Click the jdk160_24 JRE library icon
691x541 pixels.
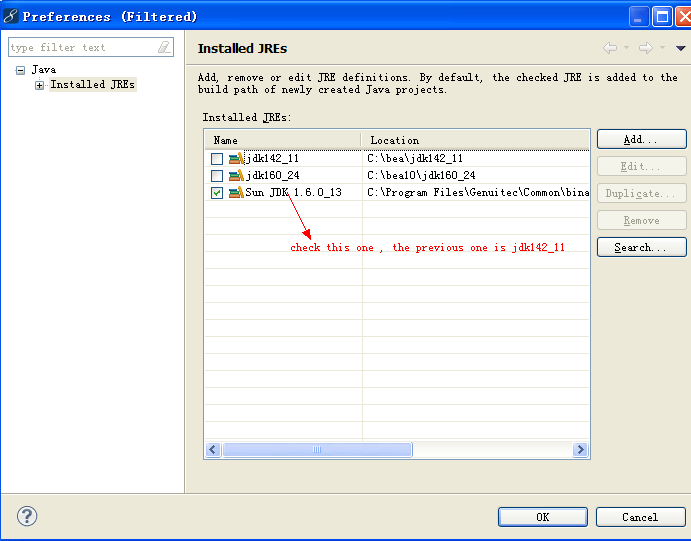pyautogui.click(x=236, y=175)
